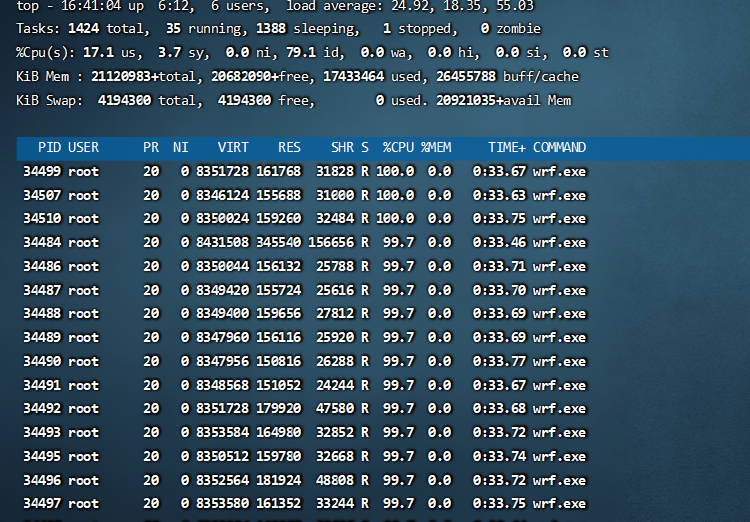750x522 pixels.
Task: Click the TIME+ column header
Action: coord(507,147)
